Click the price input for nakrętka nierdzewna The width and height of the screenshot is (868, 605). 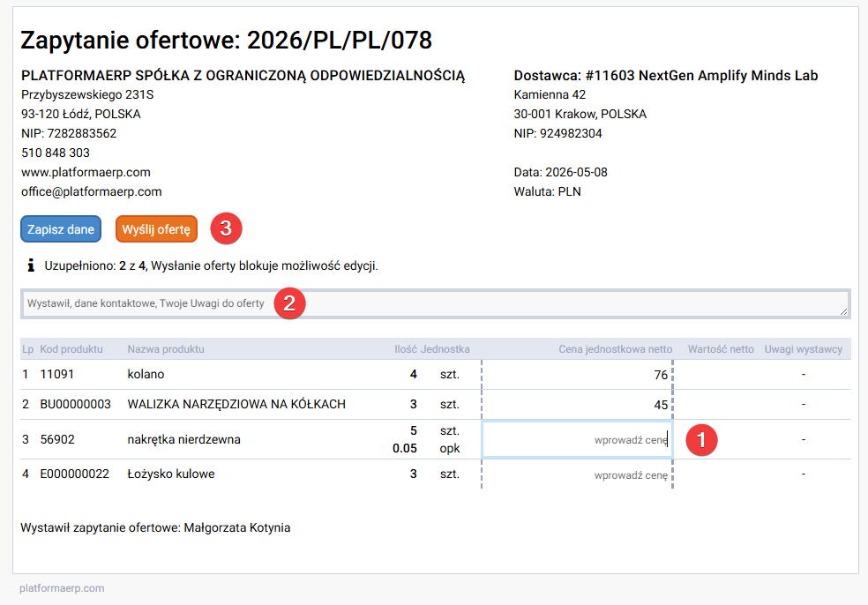point(577,439)
